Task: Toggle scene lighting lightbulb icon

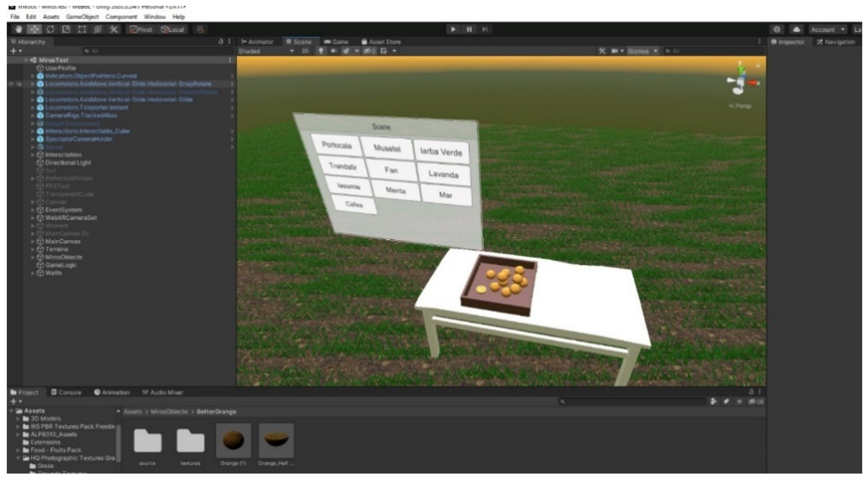Action: [321, 51]
